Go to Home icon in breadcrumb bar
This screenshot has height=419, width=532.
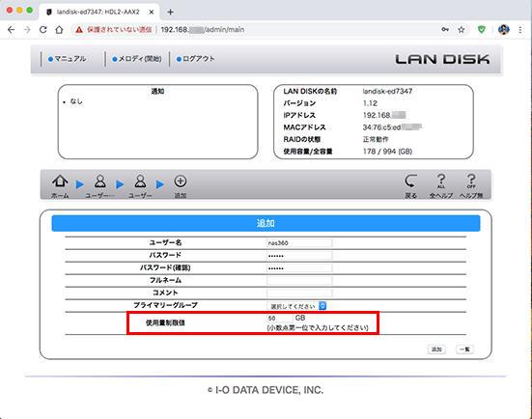(60, 182)
